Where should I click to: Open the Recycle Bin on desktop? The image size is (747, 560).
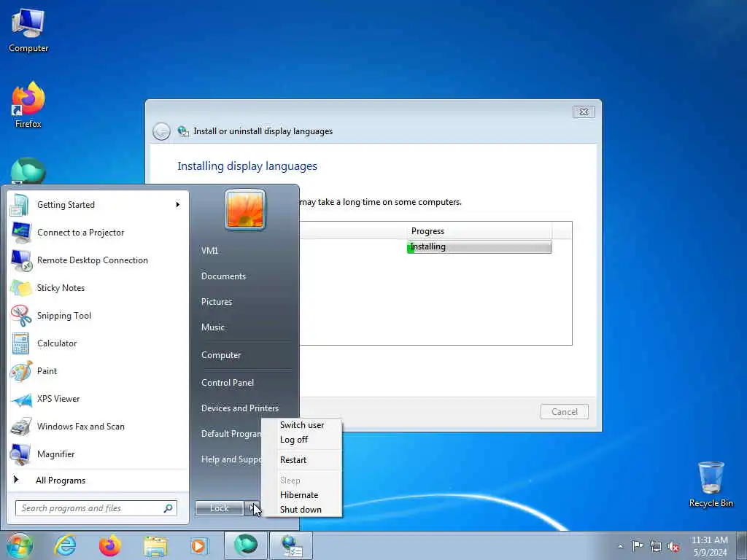pyautogui.click(x=711, y=484)
